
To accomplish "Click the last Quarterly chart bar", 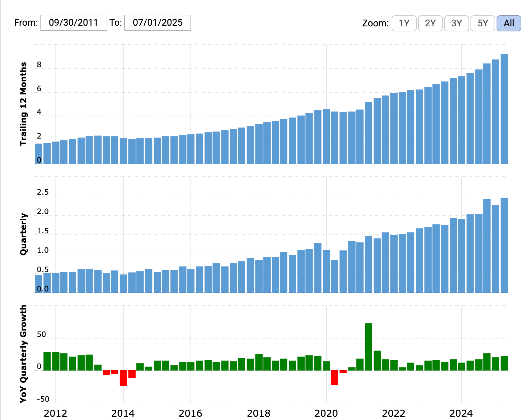I will (504, 245).
